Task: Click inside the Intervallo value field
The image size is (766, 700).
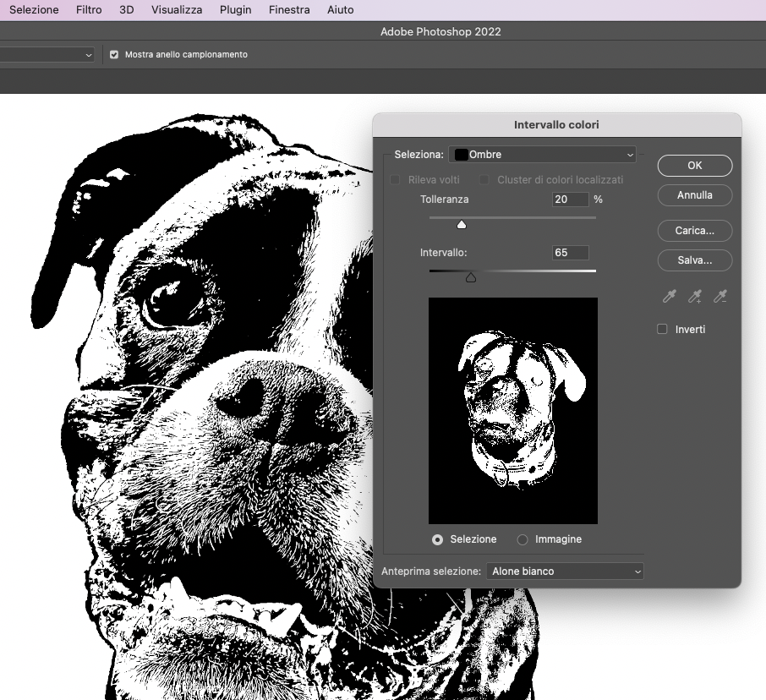Action: (570, 253)
